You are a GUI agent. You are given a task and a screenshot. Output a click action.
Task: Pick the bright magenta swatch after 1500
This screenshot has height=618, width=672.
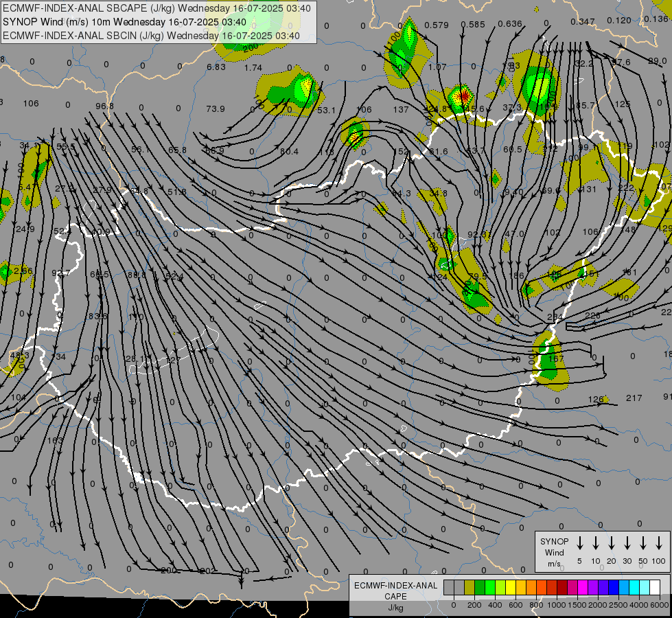click(583, 588)
